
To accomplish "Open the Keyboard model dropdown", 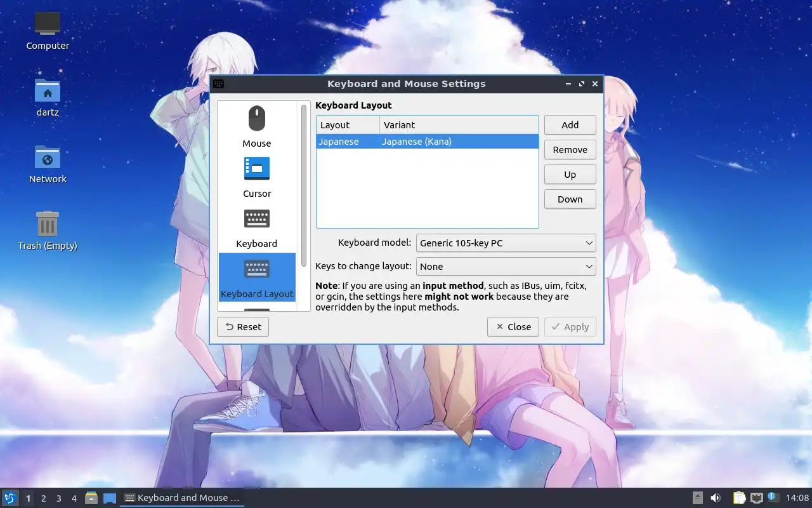I will tap(506, 243).
